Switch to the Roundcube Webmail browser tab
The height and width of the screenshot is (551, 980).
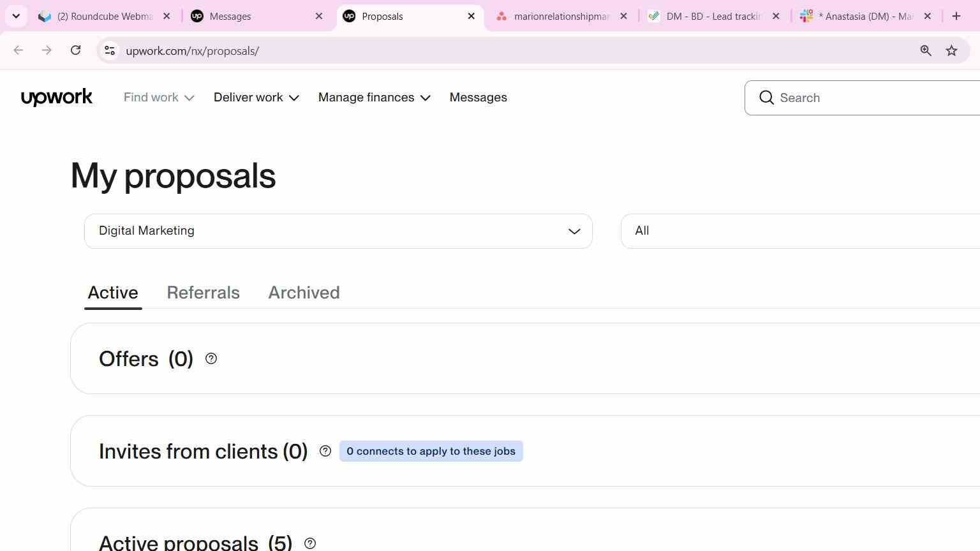[105, 16]
